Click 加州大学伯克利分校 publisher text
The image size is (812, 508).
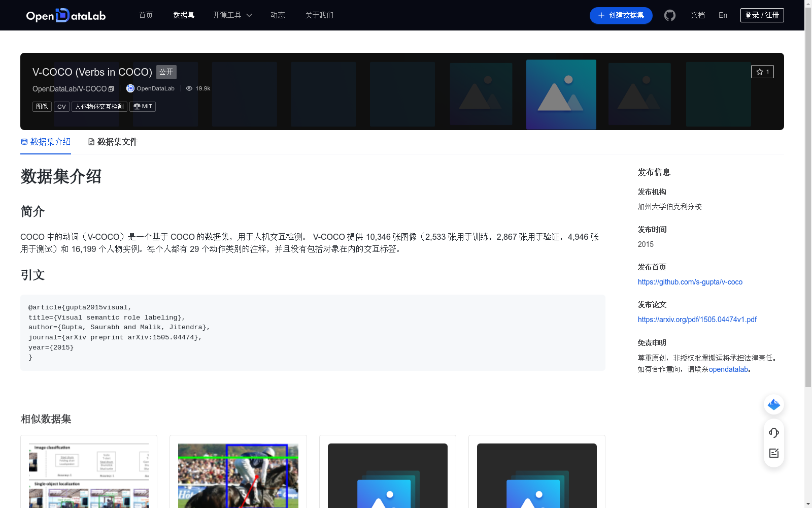tap(670, 207)
